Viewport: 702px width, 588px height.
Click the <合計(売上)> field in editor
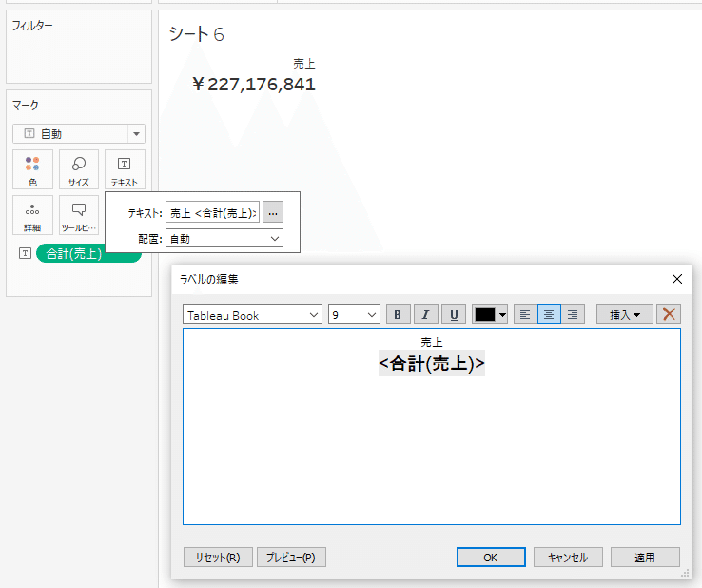(432, 363)
